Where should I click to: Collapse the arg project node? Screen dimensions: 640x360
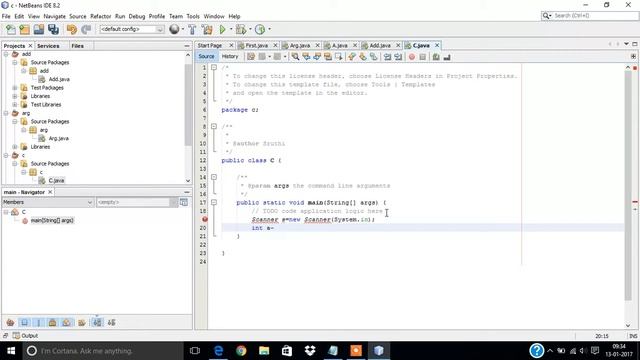click(x=6, y=113)
